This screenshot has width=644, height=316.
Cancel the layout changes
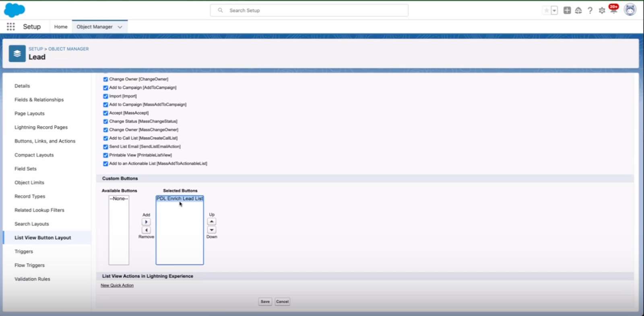(x=282, y=302)
